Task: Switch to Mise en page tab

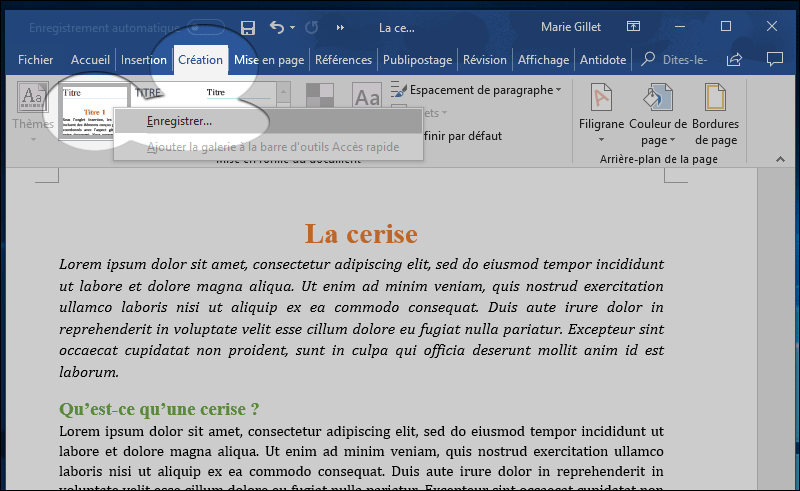Action: click(x=269, y=60)
